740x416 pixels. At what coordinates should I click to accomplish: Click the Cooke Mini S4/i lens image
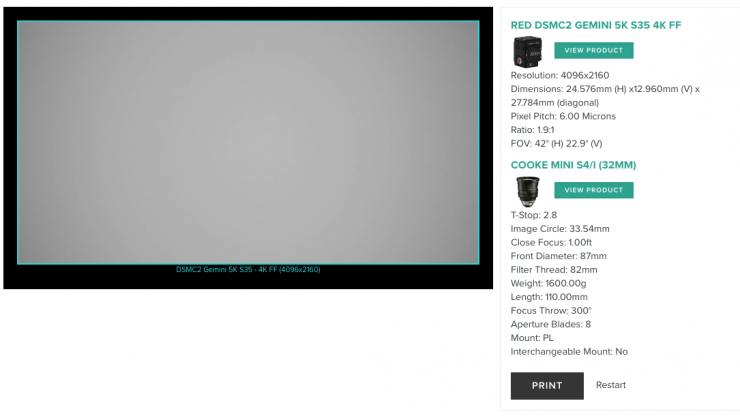pos(526,190)
